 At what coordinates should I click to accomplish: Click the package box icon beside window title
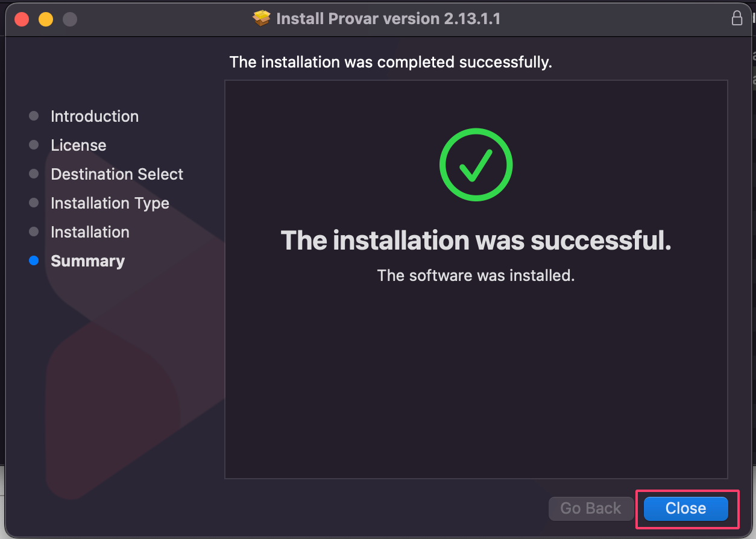coord(262,19)
